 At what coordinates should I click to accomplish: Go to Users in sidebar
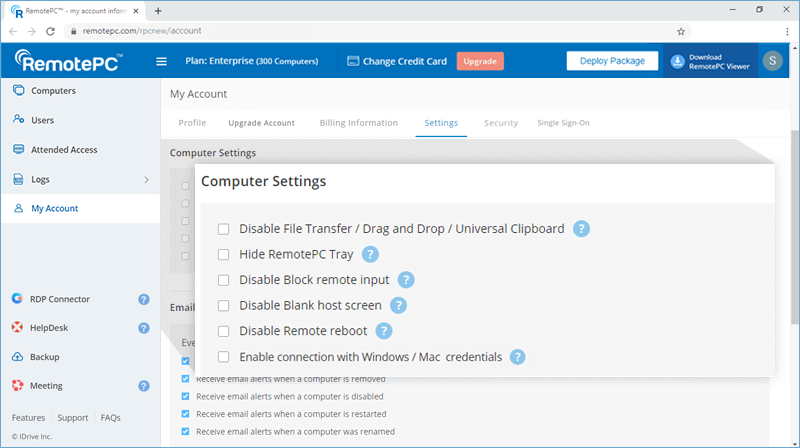(x=42, y=120)
